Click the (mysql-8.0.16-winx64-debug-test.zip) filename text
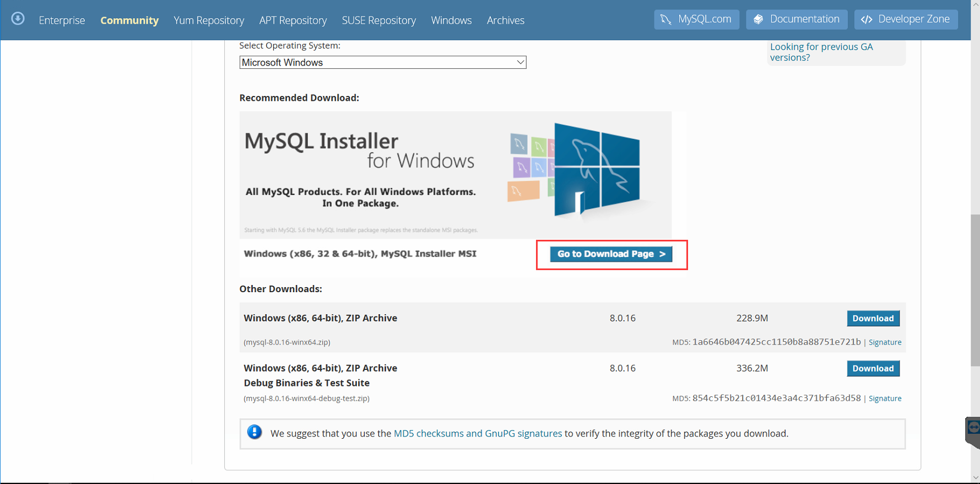 pyautogui.click(x=307, y=399)
